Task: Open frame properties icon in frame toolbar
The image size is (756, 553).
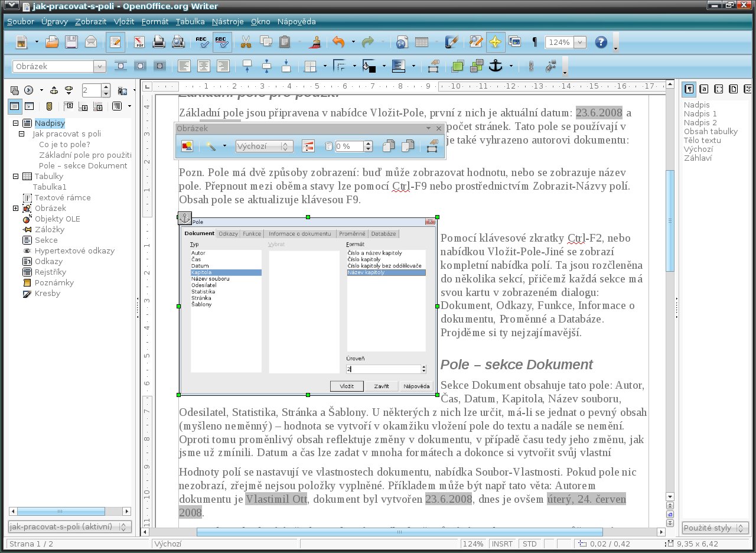Action: coord(435,66)
